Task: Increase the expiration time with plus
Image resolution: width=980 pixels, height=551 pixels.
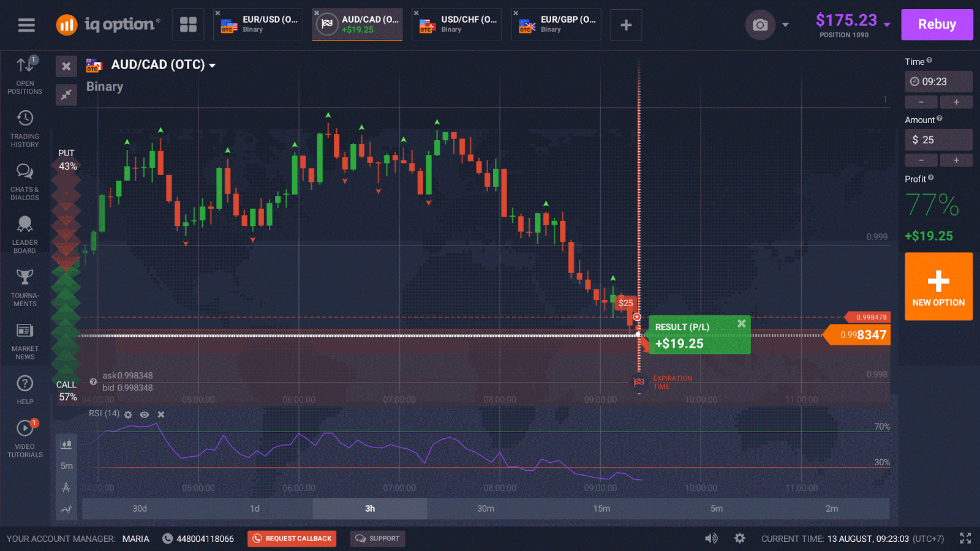Action: [956, 102]
